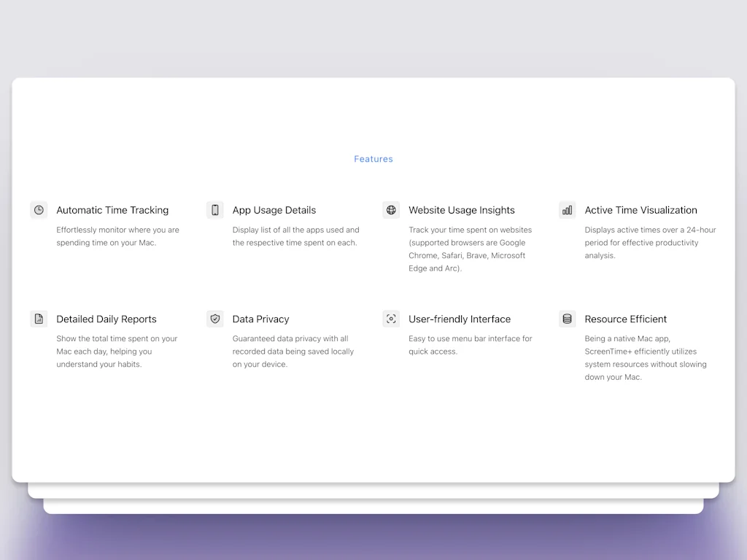Click the clock icon beside Automatic Time Tracking
The width and height of the screenshot is (747, 560).
pyautogui.click(x=39, y=210)
